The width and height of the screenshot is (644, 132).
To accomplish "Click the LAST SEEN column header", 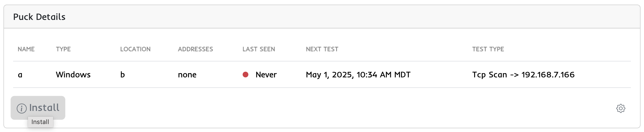I will (x=259, y=49).
